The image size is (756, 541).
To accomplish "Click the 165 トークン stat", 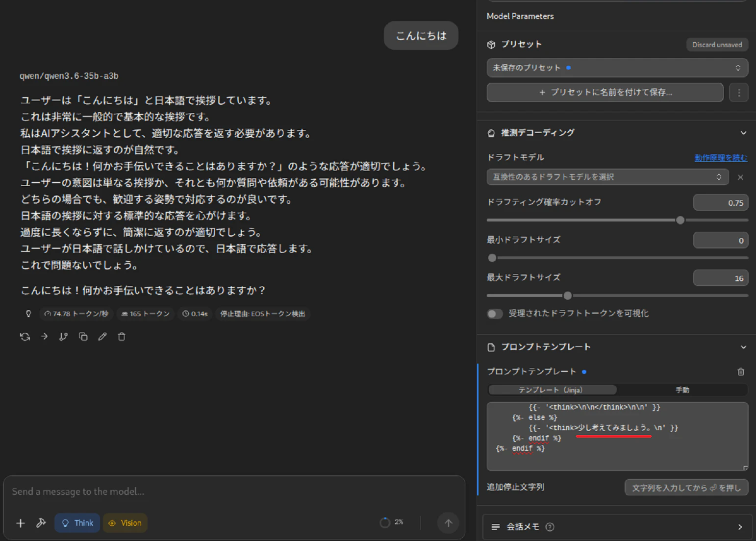I will click(145, 314).
